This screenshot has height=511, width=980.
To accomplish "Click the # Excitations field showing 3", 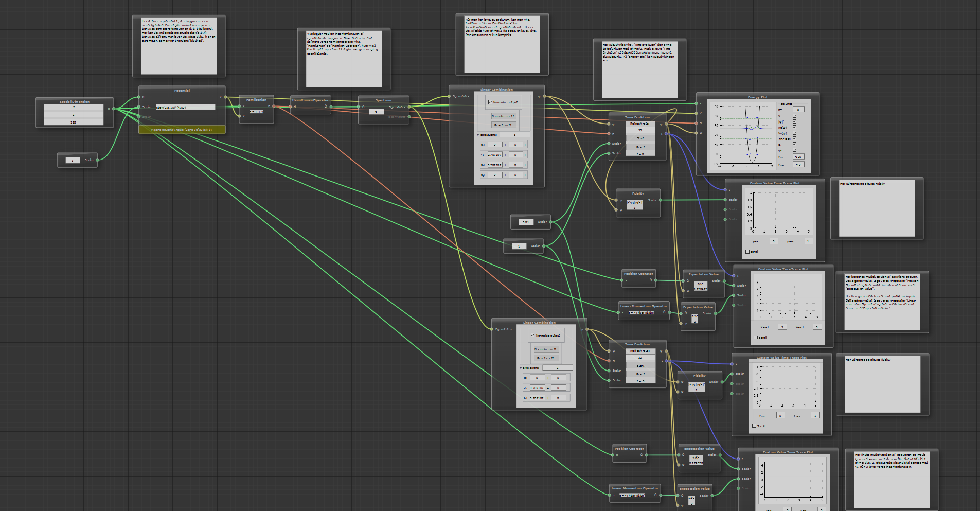I will 514,135.
